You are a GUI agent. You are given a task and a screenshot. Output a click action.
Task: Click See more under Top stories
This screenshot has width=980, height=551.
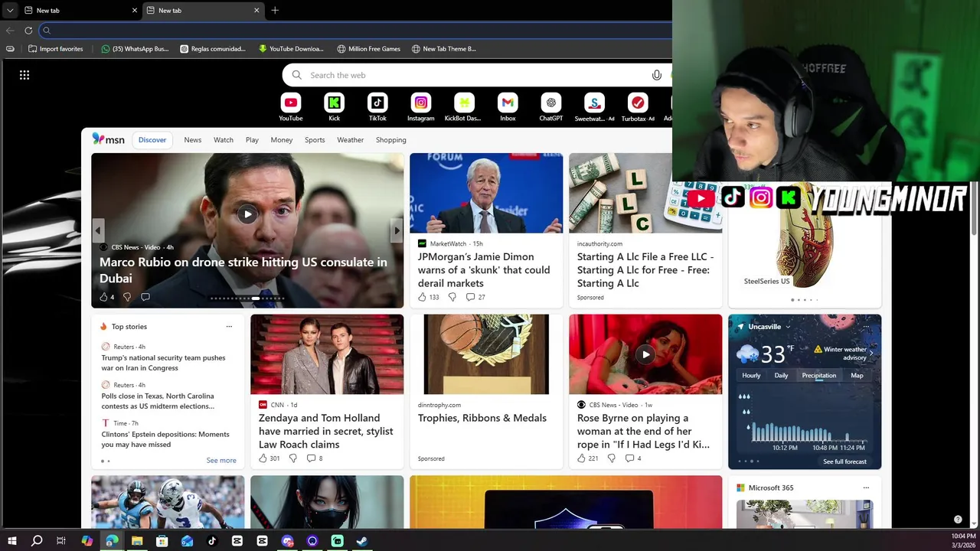point(221,460)
